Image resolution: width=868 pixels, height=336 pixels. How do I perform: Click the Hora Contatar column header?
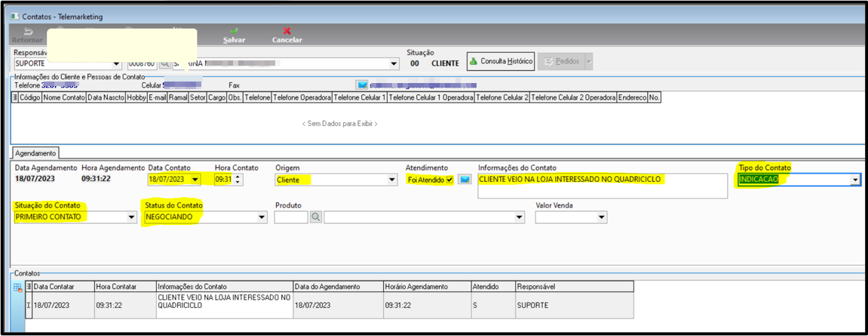(125, 287)
